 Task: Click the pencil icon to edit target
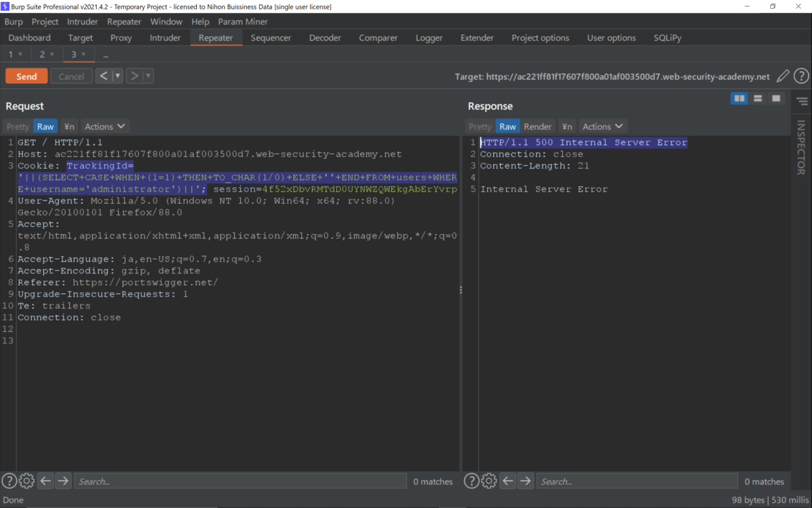pos(783,77)
